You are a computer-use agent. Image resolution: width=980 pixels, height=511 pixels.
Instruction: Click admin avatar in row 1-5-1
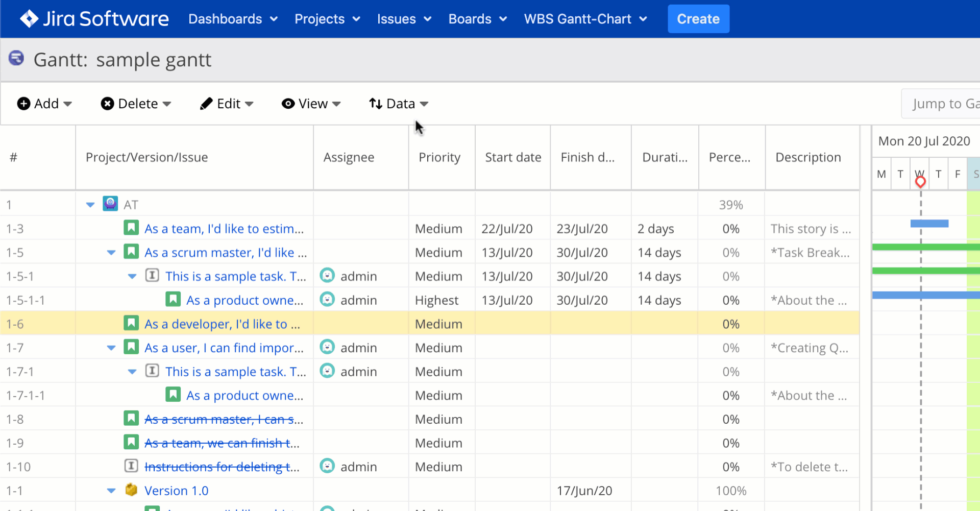[x=327, y=276]
